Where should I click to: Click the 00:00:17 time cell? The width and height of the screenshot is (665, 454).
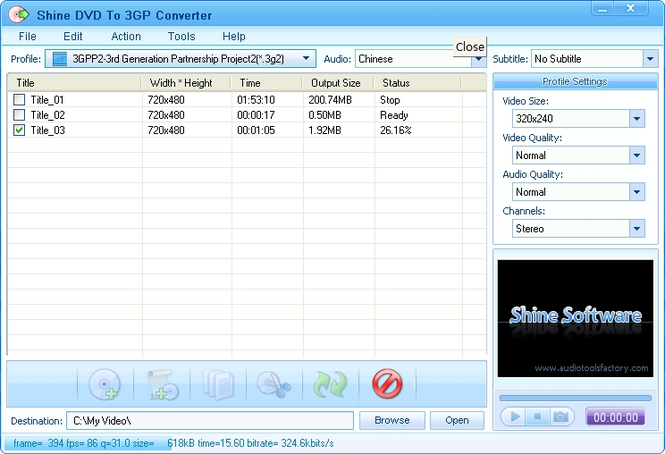tap(256, 115)
